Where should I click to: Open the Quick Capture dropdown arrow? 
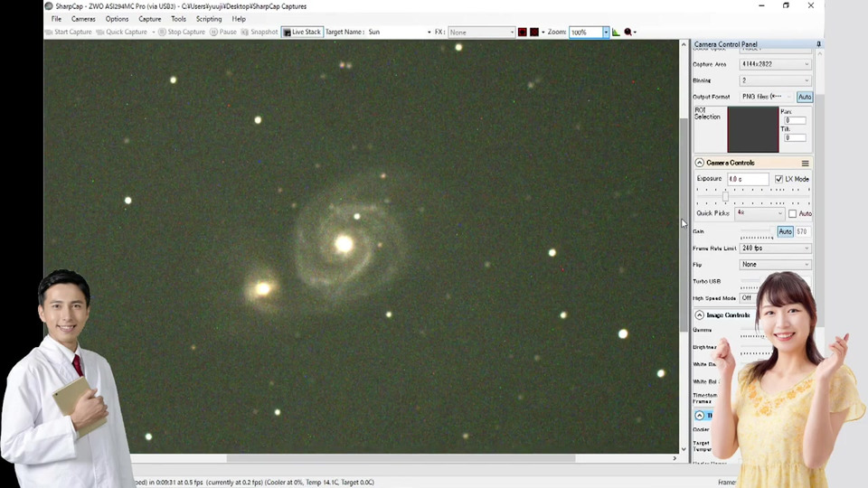click(154, 33)
